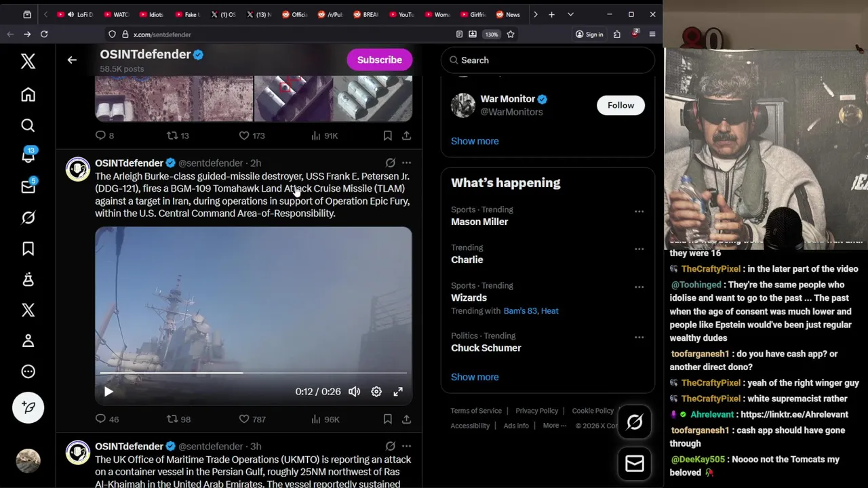Reply to satellite image post (8)
Image resolution: width=868 pixels, height=488 pixels.
pyautogui.click(x=104, y=136)
